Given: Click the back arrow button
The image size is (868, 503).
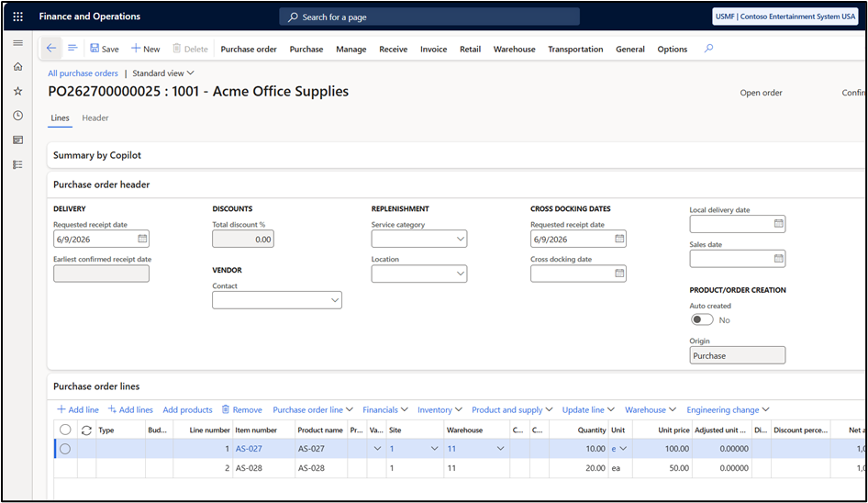Looking at the screenshot, I should click(51, 49).
